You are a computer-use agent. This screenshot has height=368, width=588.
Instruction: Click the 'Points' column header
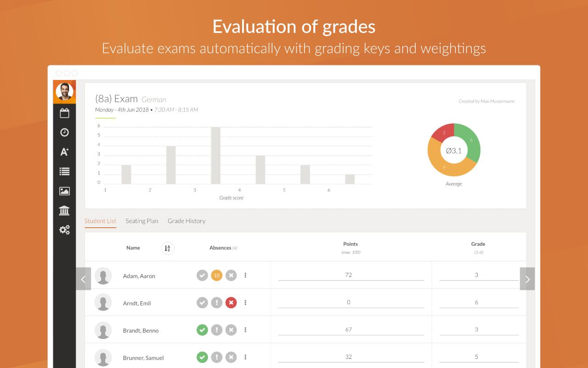point(351,244)
